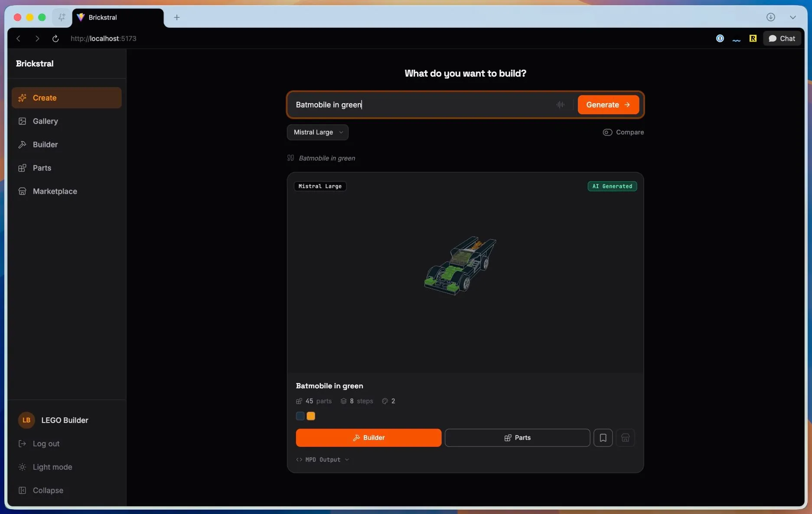The height and width of the screenshot is (514, 812).
Task: Click the marketplace store icon on card
Action: point(625,438)
